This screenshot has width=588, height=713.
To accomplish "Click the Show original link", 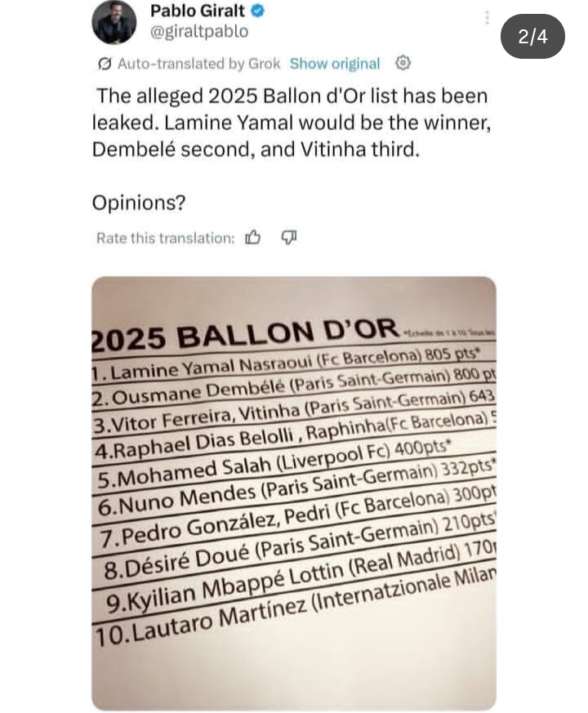I will pyautogui.click(x=335, y=64).
